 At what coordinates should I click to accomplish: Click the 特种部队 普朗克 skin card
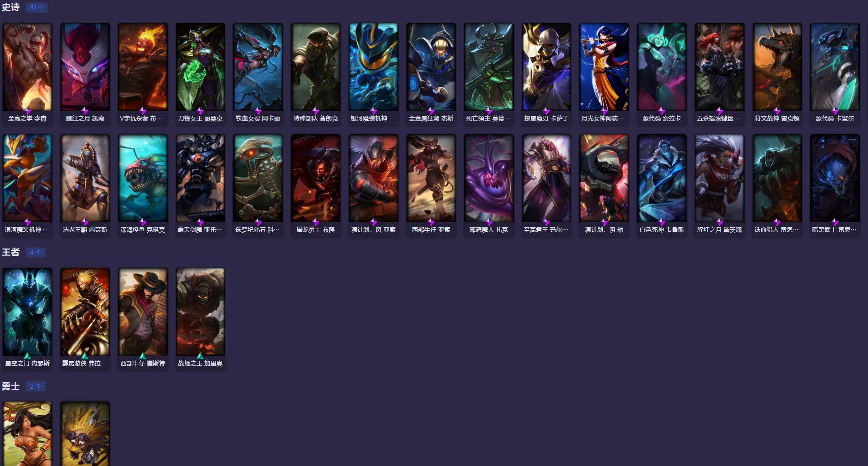(x=316, y=74)
